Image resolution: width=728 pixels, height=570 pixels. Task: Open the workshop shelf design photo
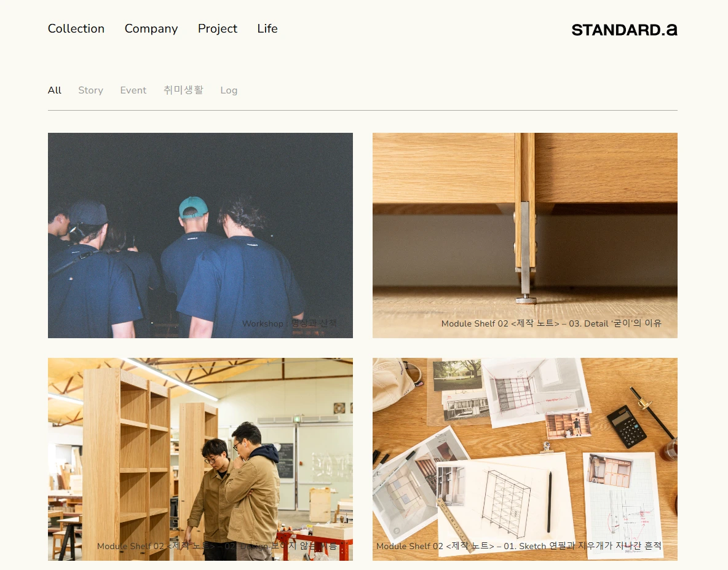[x=200, y=459]
